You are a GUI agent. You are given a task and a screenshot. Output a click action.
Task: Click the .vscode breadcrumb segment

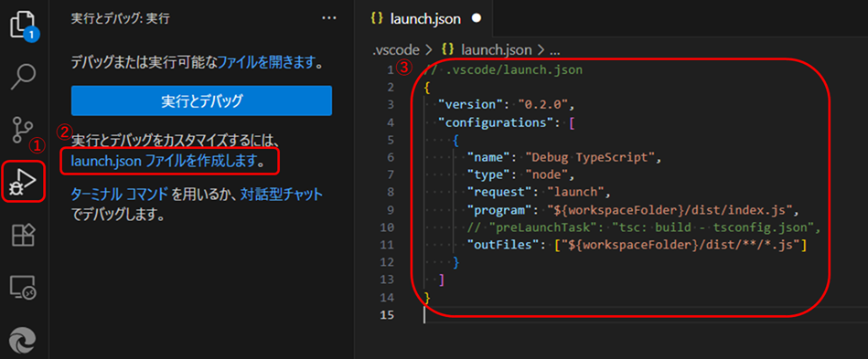pos(395,49)
